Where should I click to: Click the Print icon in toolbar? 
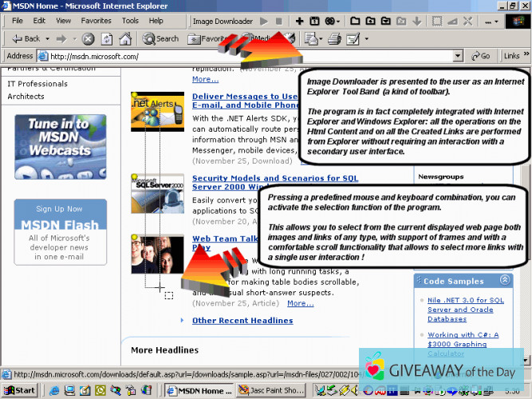[334, 38]
